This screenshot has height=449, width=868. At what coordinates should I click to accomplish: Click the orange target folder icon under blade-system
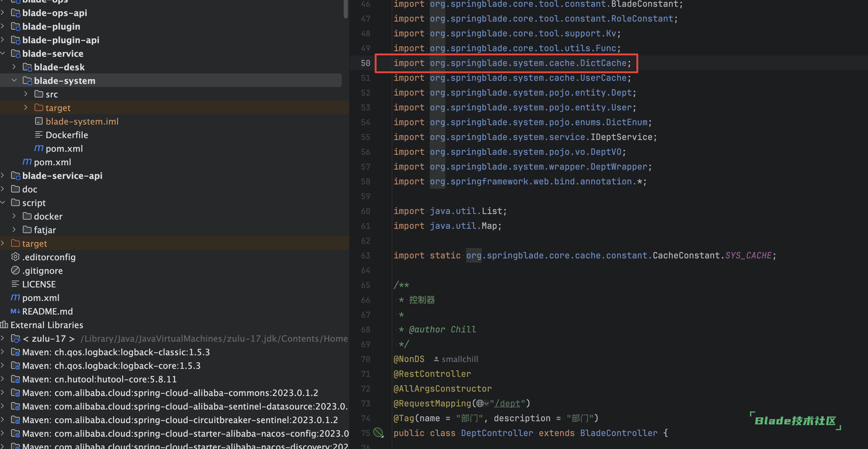39,108
